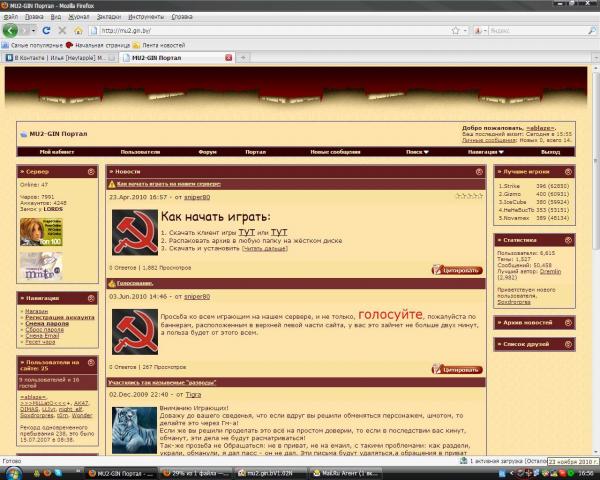Image resolution: width=600 pixels, height=480 pixels.
Task: Collapse the Сервер panel
Action: point(91,172)
